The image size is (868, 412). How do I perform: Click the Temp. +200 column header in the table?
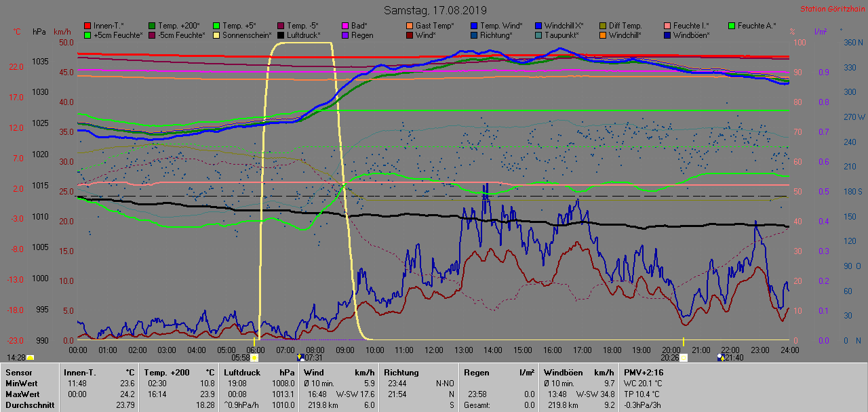[167, 373]
